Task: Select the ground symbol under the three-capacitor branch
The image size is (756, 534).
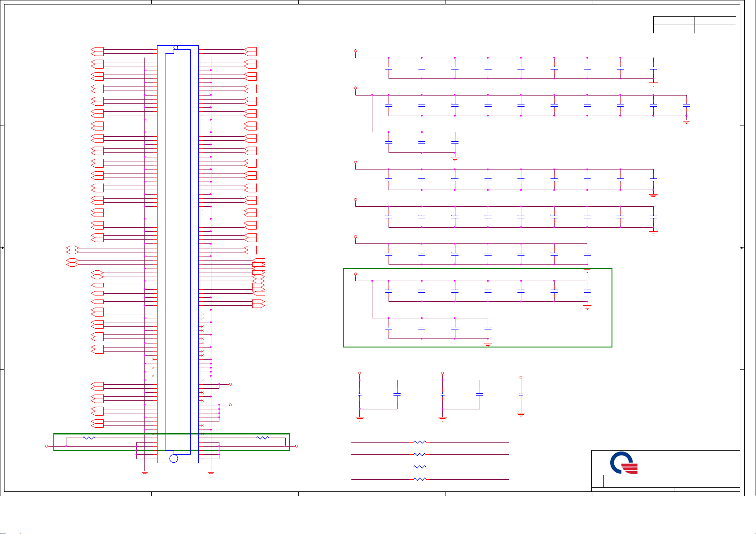Action: coord(455,158)
